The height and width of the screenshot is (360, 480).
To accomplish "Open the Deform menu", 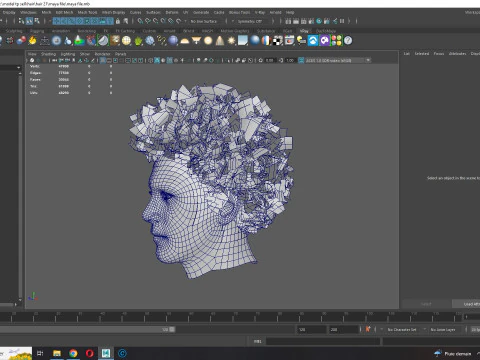I will point(172,12).
